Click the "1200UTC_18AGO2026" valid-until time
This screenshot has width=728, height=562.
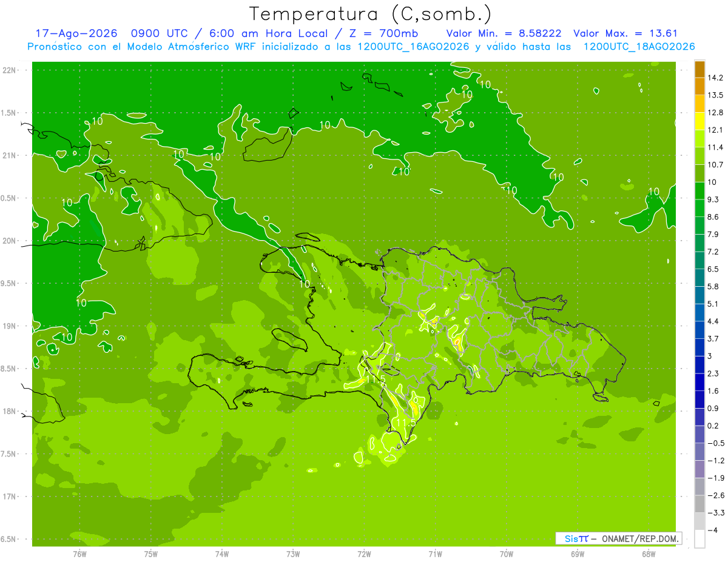point(639,47)
